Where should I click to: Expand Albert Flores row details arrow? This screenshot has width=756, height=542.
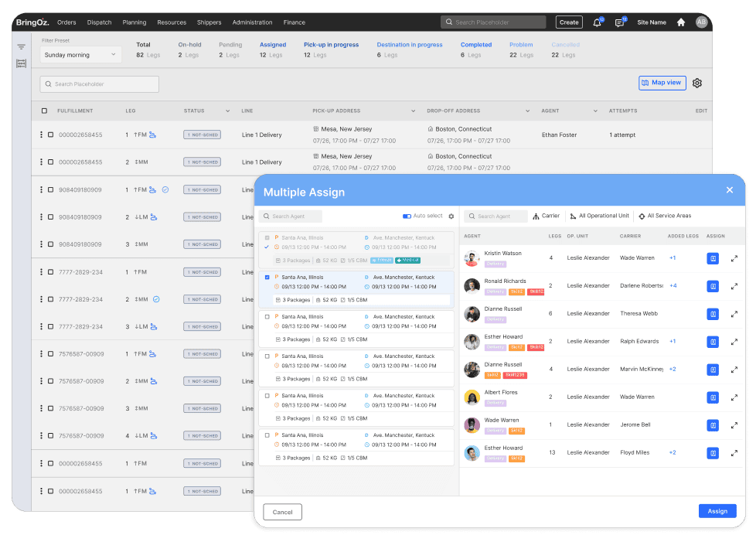click(734, 397)
